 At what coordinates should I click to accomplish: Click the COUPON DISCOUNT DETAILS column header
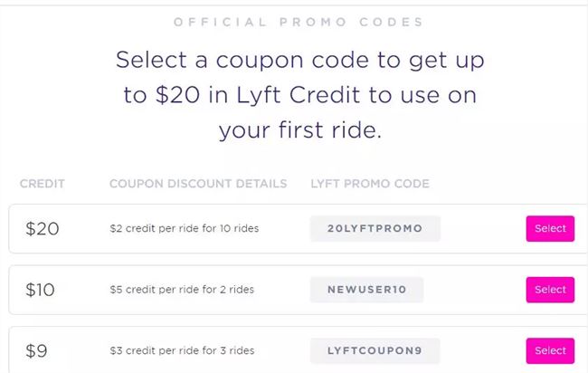tap(197, 184)
